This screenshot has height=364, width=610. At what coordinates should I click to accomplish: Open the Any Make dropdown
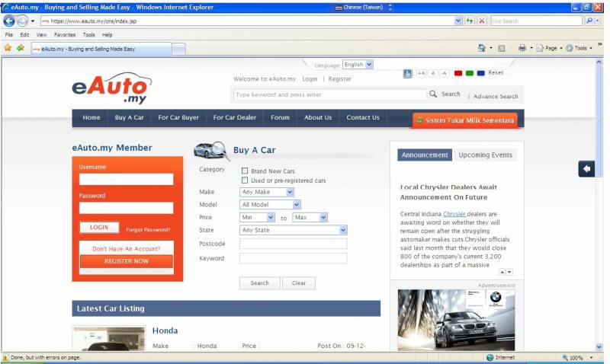(x=267, y=192)
